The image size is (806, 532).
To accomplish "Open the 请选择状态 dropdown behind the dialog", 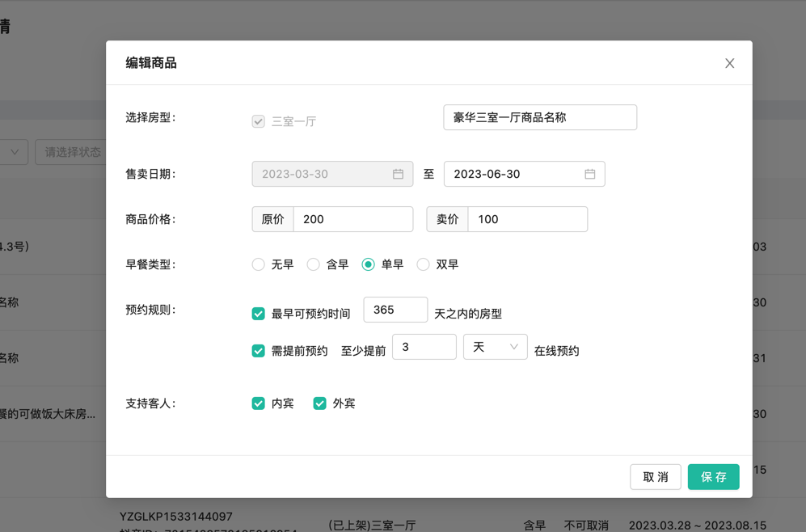I will [71, 152].
